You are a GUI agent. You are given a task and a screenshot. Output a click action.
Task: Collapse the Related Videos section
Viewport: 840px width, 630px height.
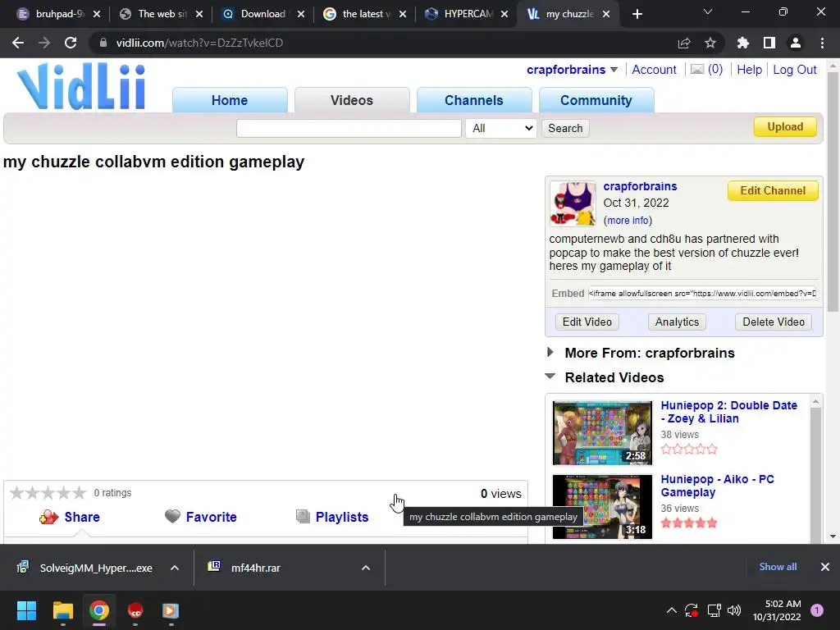550,376
